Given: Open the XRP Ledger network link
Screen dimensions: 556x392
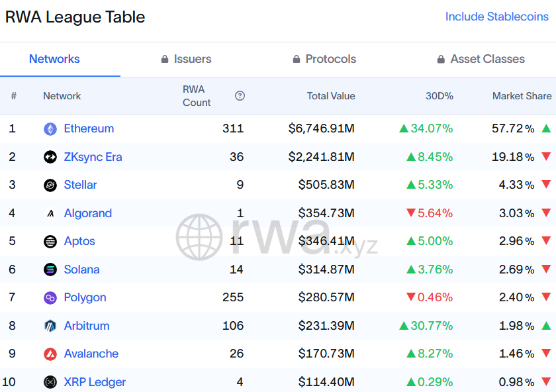Looking at the screenshot, I should 95,382.
